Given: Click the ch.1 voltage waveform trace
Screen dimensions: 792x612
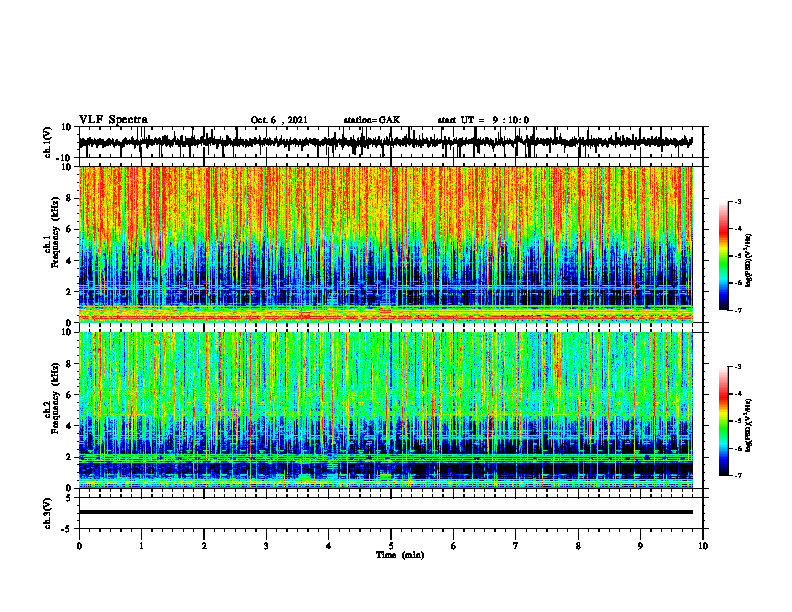Looking at the screenshot, I should [x=385, y=142].
